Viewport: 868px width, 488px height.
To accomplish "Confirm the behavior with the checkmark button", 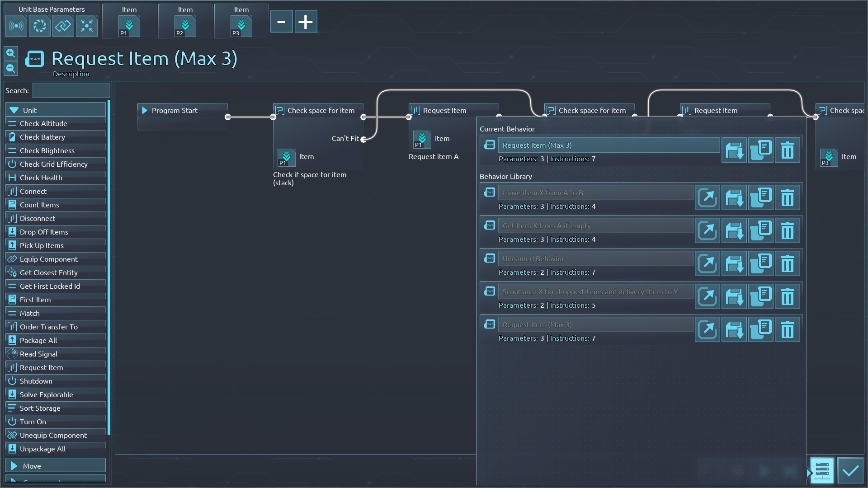I will pos(850,470).
